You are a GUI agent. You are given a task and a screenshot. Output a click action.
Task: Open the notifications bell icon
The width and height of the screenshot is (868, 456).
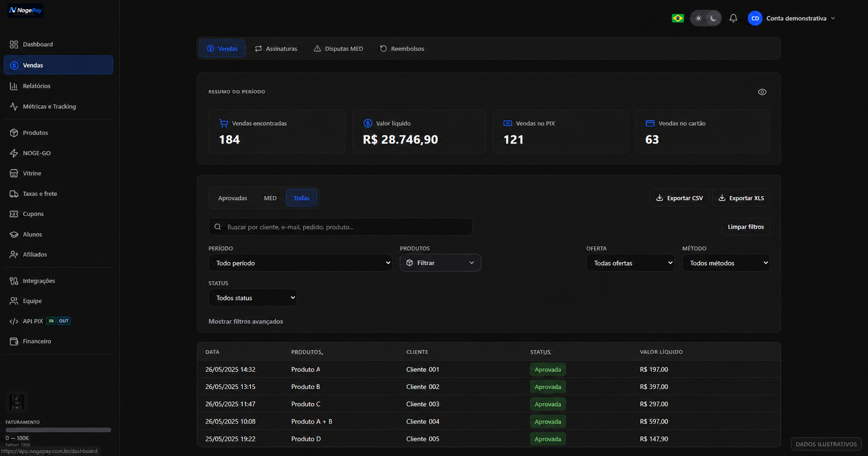tap(733, 18)
